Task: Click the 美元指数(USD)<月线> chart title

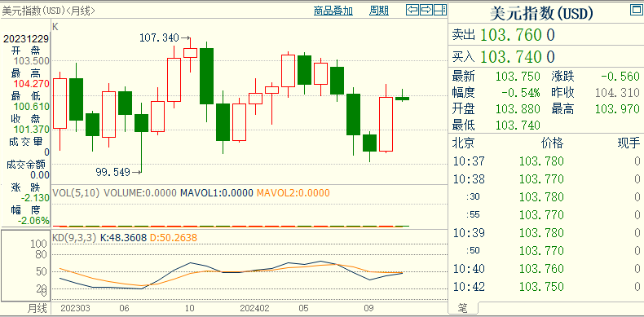Action: [48, 11]
